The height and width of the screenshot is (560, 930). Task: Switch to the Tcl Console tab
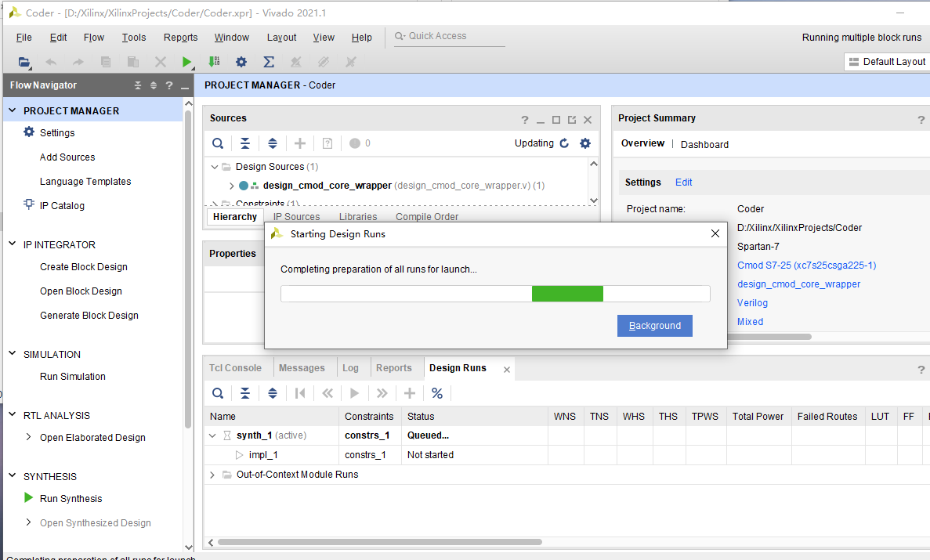(236, 368)
